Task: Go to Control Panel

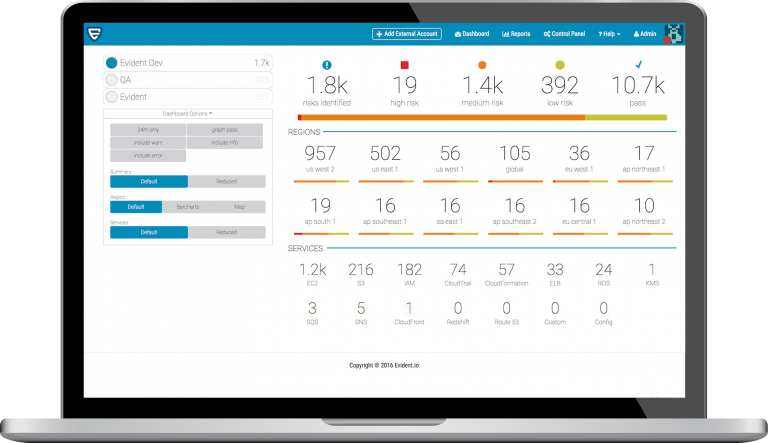Action: click(564, 34)
